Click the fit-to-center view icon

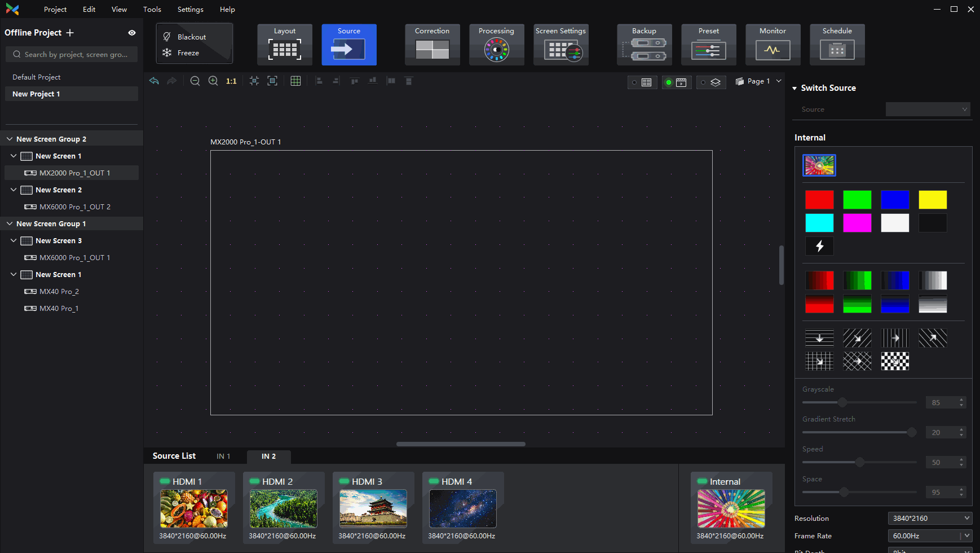tap(254, 81)
